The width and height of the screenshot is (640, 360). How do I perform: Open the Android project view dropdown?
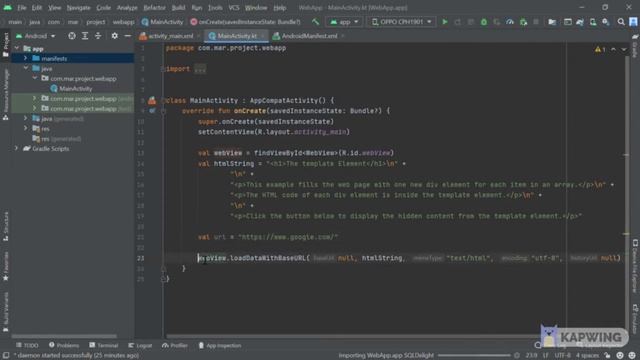(36, 36)
